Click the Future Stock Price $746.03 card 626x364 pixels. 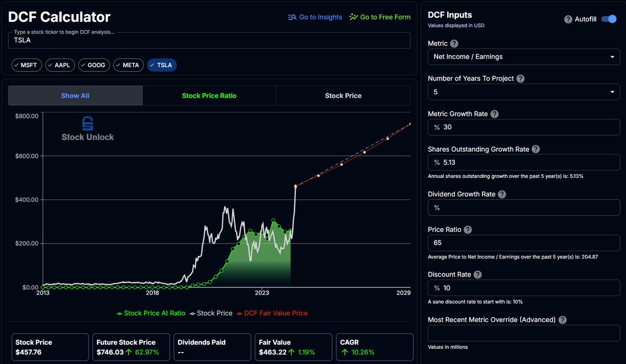pos(131,348)
